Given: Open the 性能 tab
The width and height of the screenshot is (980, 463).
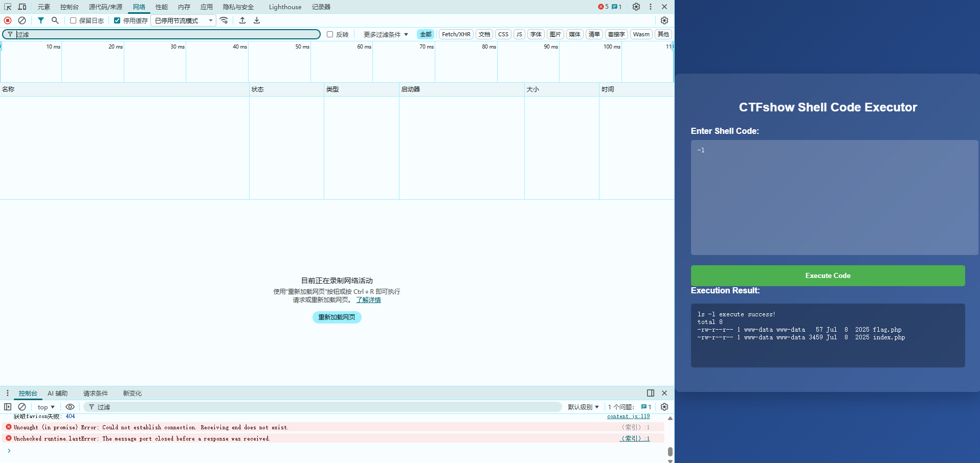Looking at the screenshot, I should point(162,7).
